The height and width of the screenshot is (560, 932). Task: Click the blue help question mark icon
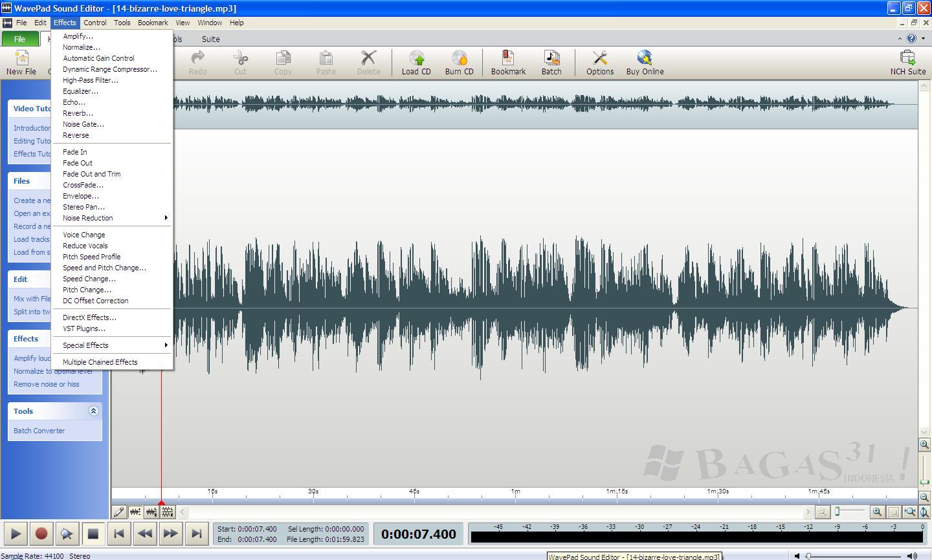click(911, 39)
